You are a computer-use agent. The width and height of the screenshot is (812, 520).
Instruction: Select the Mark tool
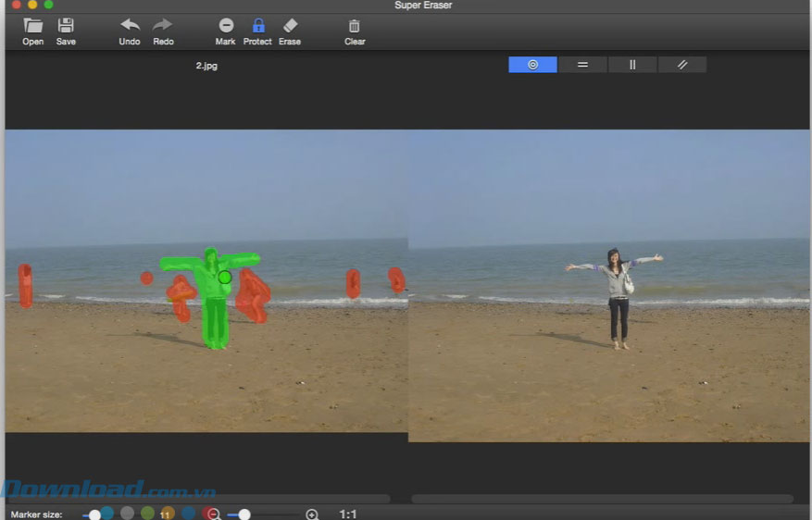225,27
